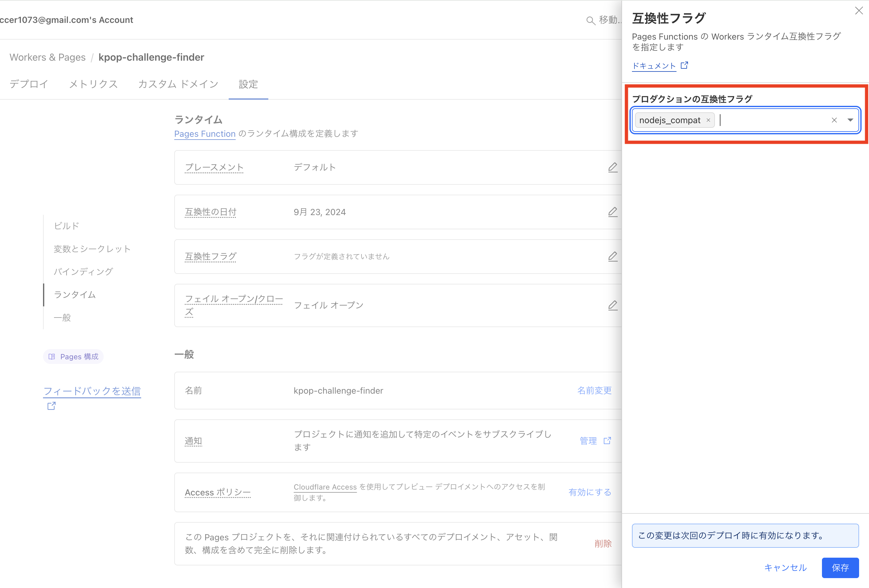Click the search magnifier icon
The image size is (869, 588).
[591, 20]
